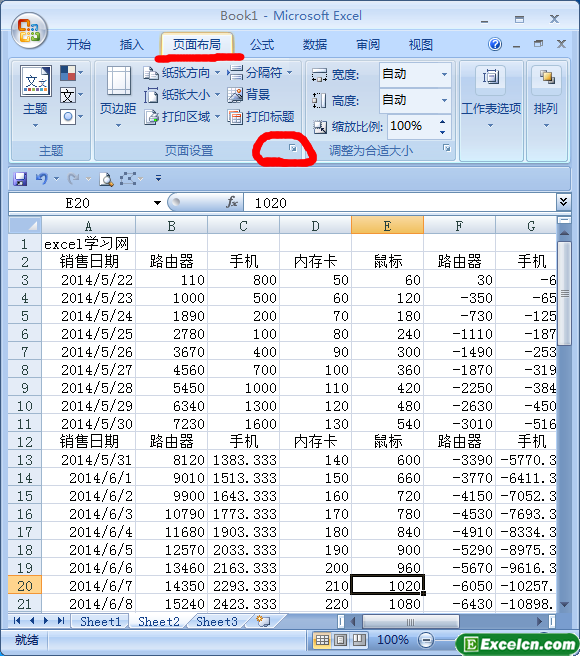Click the zoom out minus button
This screenshot has height=656, width=580.
pos(426,640)
